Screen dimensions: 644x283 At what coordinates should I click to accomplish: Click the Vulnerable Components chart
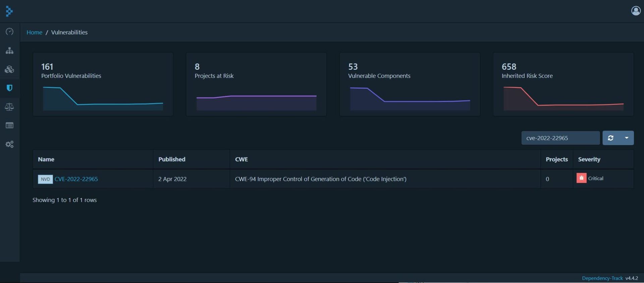[410, 99]
